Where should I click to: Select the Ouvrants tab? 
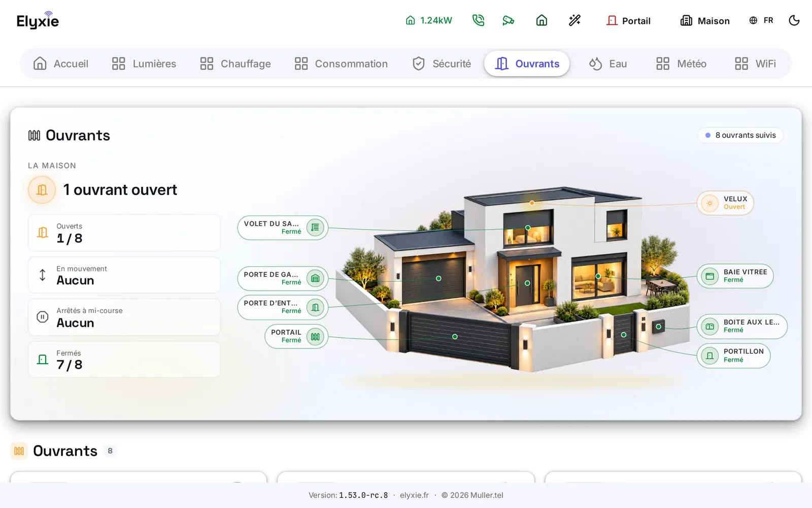(527, 63)
